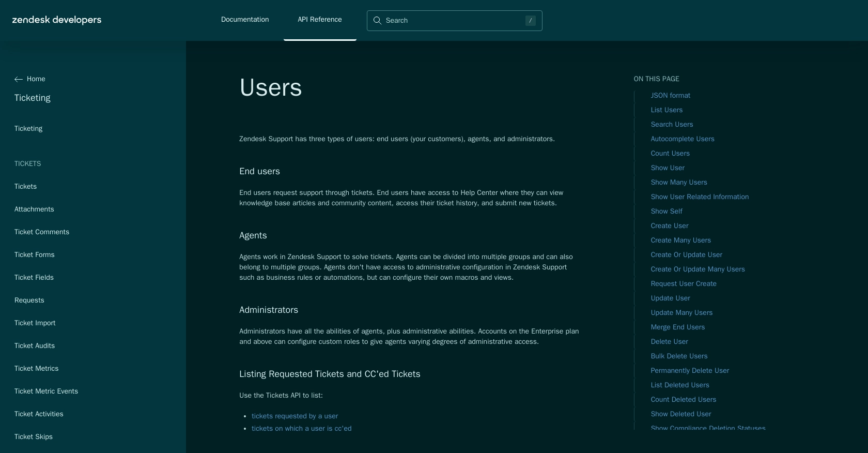The image size is (868, 453).
Task: Click the Users page title
Action: [271, 88]
